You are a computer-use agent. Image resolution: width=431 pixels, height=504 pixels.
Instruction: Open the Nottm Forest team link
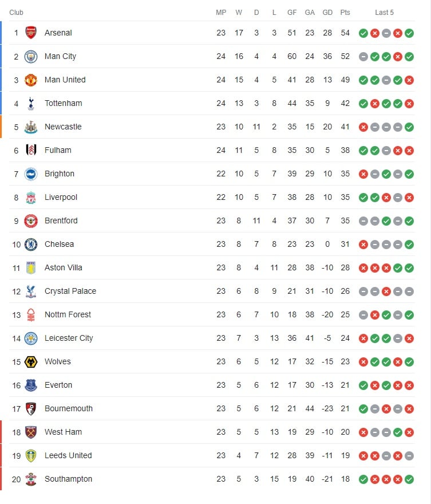(x=68, y=314)
